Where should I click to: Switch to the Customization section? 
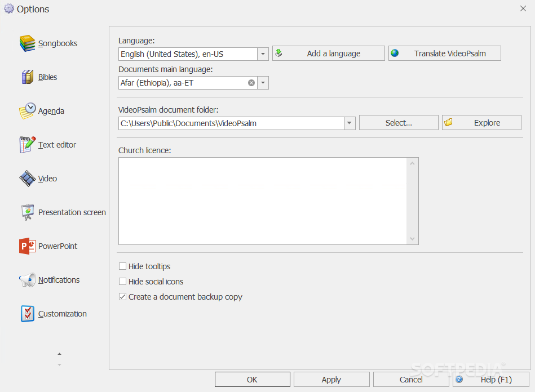point(63,314)
